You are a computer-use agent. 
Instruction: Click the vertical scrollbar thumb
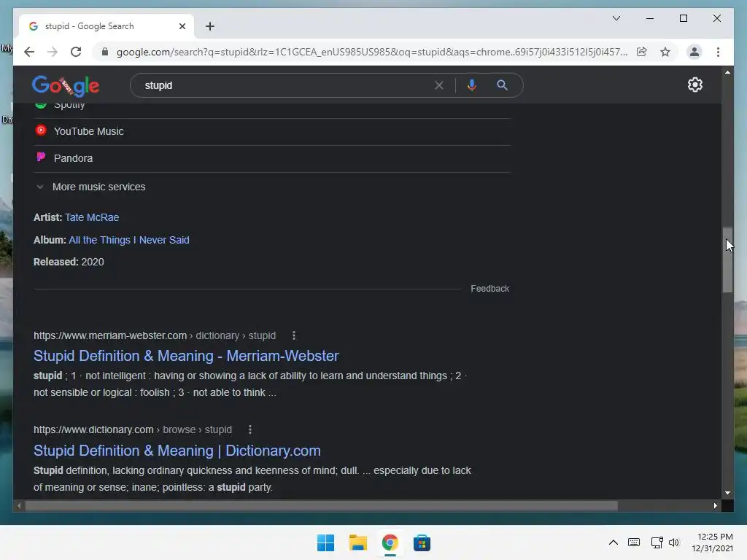pyautogui.click(x=727, y=260)
